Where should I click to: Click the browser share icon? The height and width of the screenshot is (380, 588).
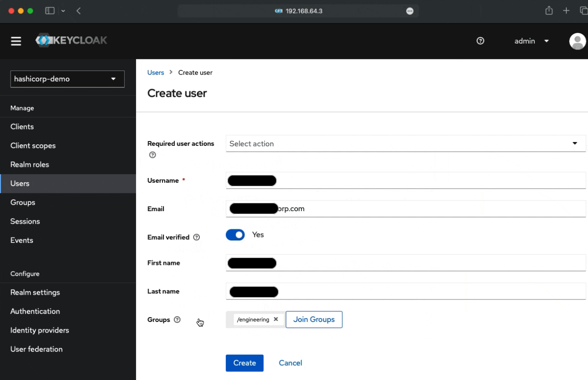click(x=549, y=11)
